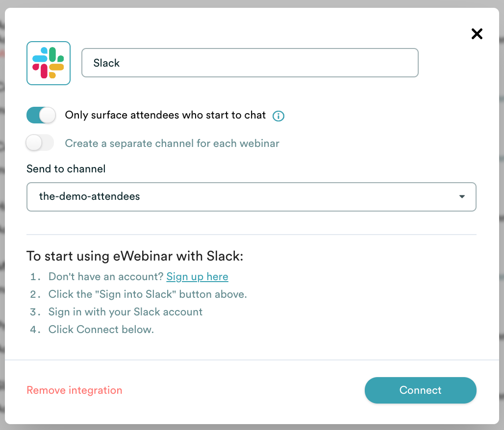Viewport: 504px width, 430px height.
Task: Enable "Create a separate channel for each webinar"
Action: [x=40, y=143]
